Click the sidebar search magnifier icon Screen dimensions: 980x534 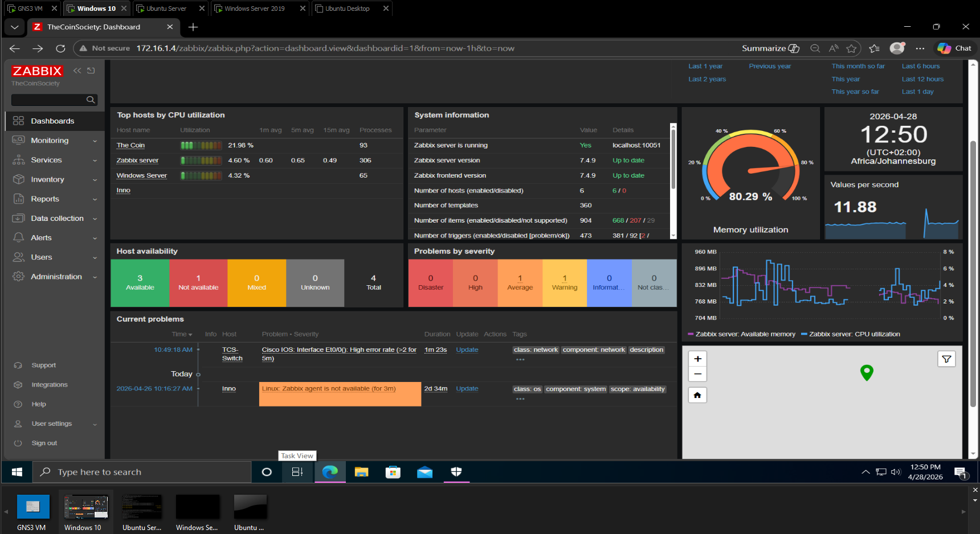(91, 100)
